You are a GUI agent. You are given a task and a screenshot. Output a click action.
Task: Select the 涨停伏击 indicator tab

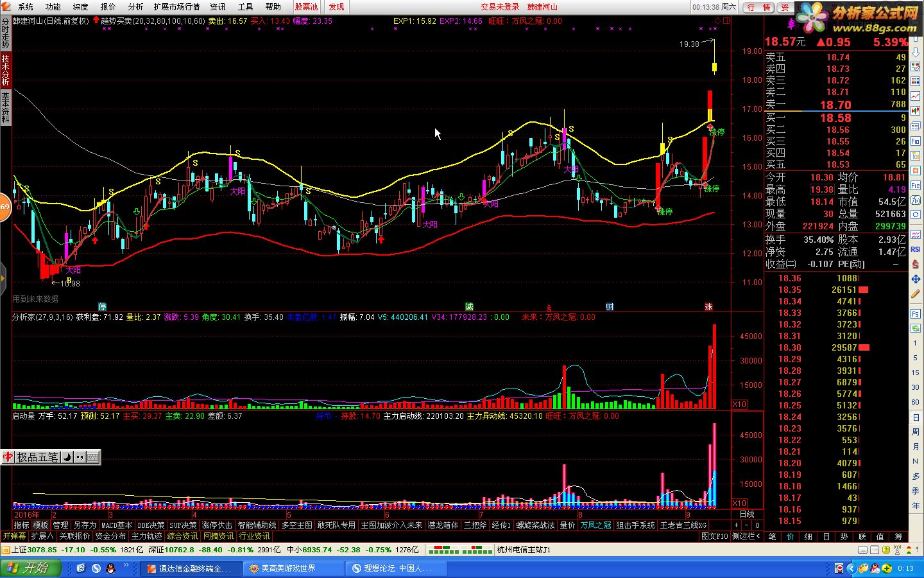218,525
